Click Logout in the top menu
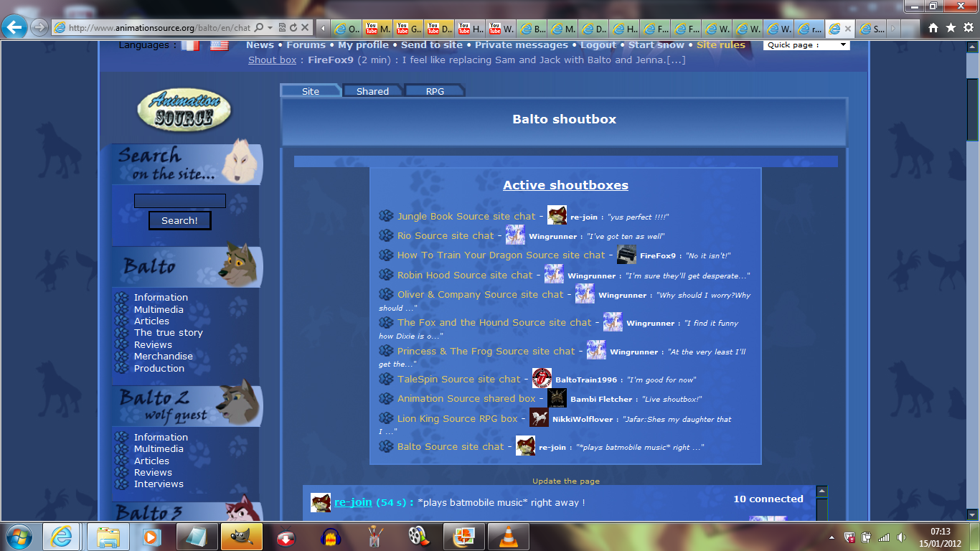 click(x=598, y=44)
